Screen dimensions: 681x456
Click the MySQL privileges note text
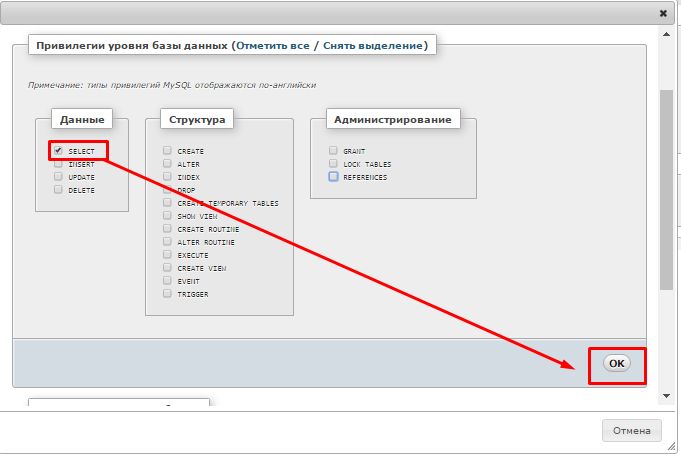[172, 85]
